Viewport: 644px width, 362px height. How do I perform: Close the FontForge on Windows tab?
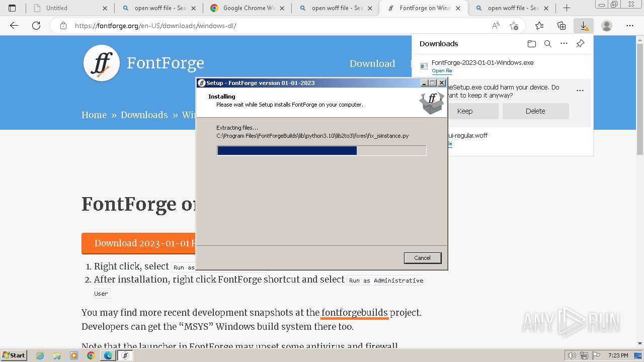[x=459, y=8]
